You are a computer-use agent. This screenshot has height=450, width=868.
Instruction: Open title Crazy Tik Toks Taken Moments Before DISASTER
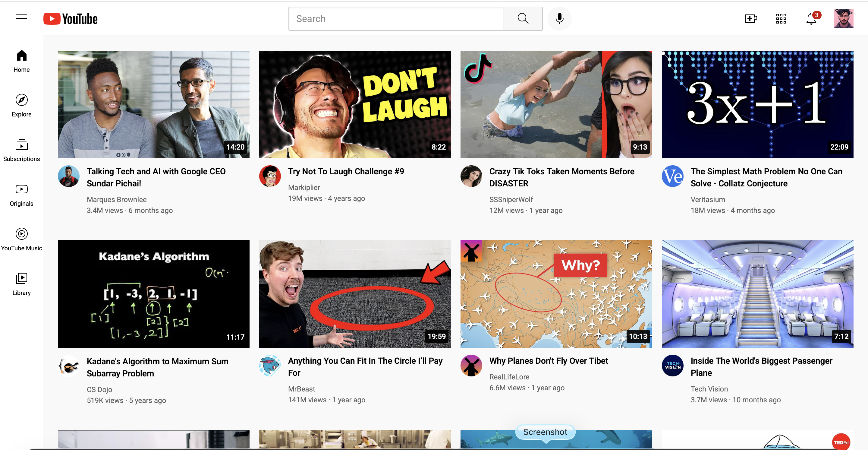pyautogui.click(x=562, y=177)
